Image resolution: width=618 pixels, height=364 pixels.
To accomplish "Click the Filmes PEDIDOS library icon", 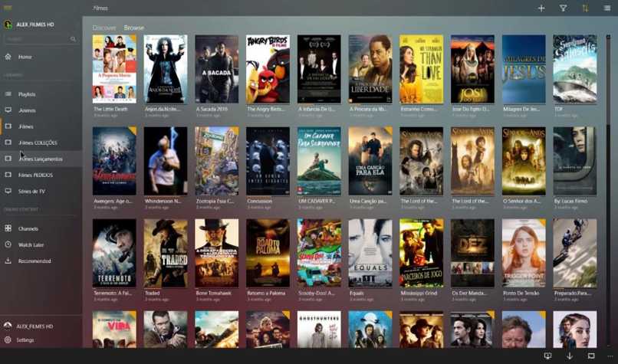I will point(8,175).
